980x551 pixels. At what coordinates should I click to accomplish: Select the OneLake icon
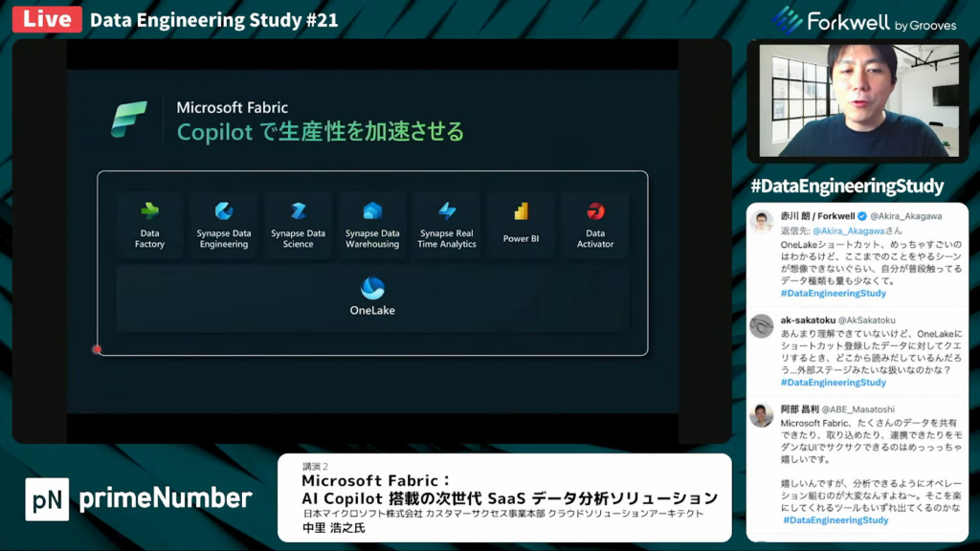[x=372, y=288]
